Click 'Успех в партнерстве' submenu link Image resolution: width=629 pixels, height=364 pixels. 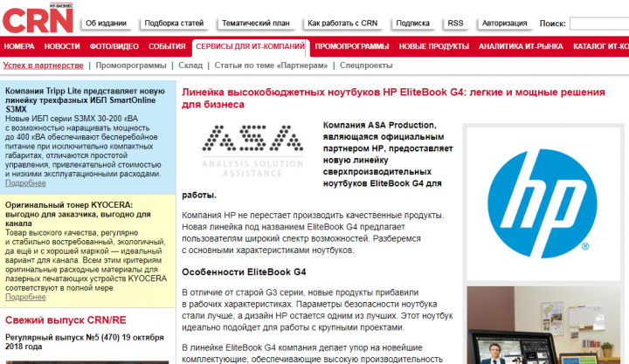pyautogui.click(x=44, y=65)
